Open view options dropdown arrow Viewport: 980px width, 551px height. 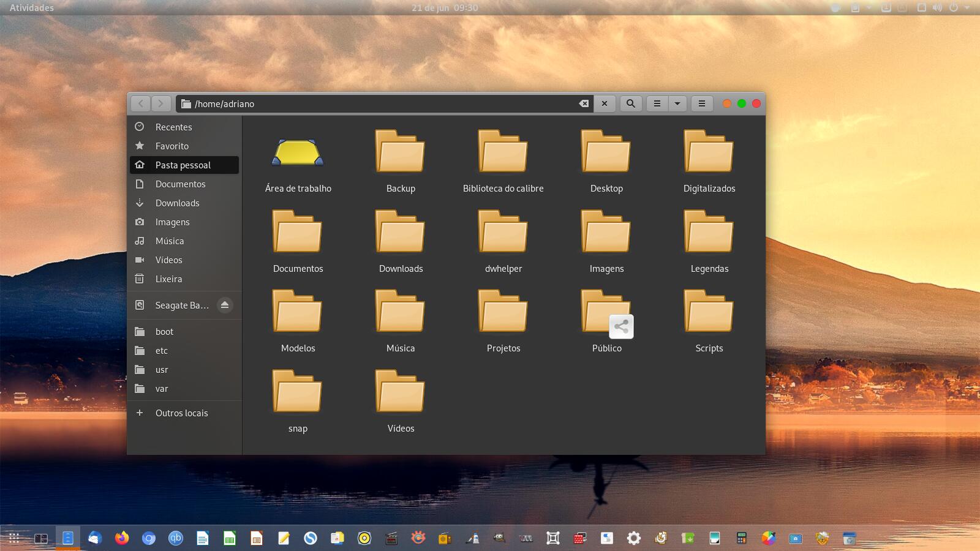click(677, 103)
